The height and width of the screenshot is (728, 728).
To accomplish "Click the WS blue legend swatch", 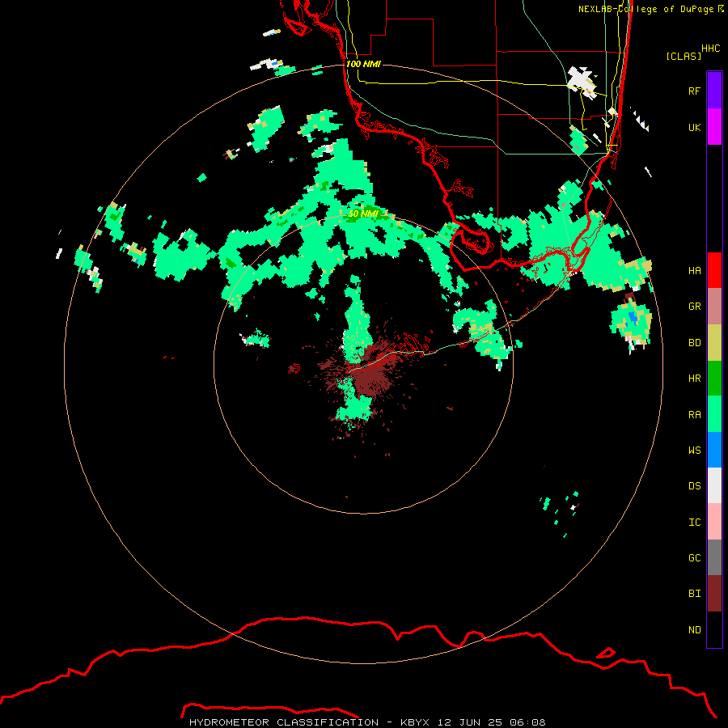I will (x=714, y=450).
